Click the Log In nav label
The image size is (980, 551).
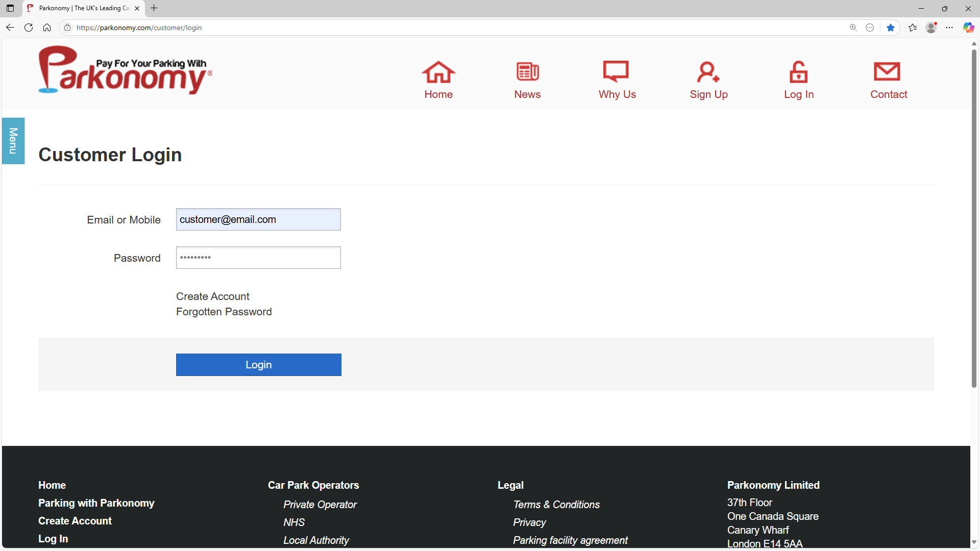click(x=799, y=94)
